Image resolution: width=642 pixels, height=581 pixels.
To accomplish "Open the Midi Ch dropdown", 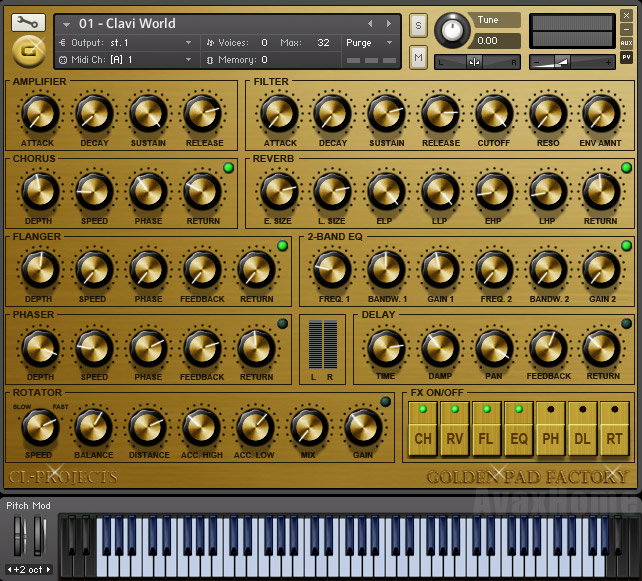I will (x=125, y=60).
